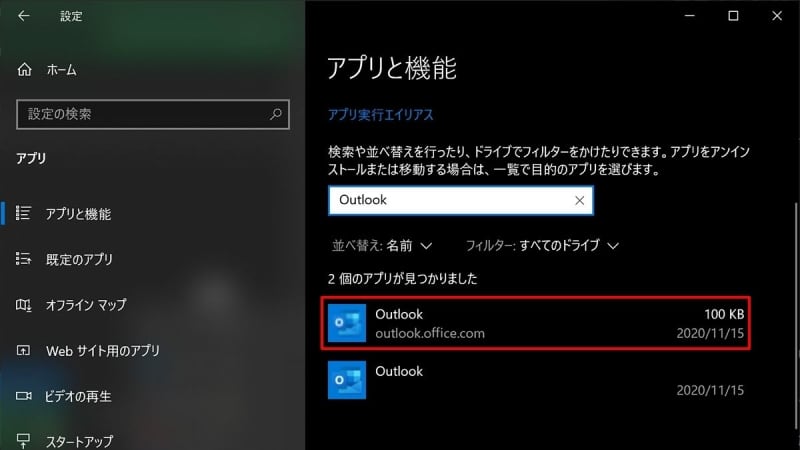Click the アプリと機能 page title

392,68
